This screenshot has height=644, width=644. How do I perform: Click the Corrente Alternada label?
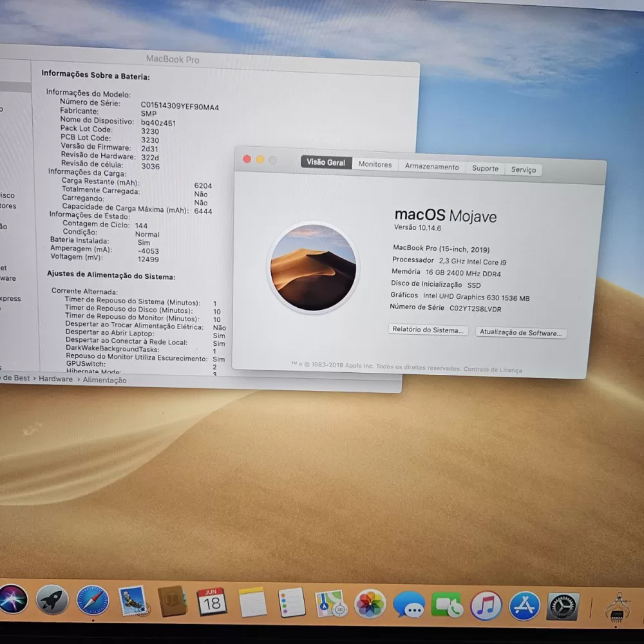pos(84,291)
